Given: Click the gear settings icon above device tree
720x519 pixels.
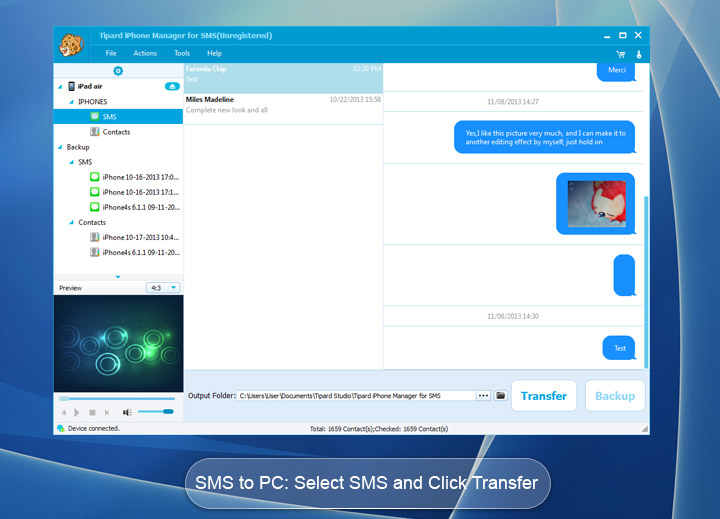Looking at the screenshot, I should (118, 71).
